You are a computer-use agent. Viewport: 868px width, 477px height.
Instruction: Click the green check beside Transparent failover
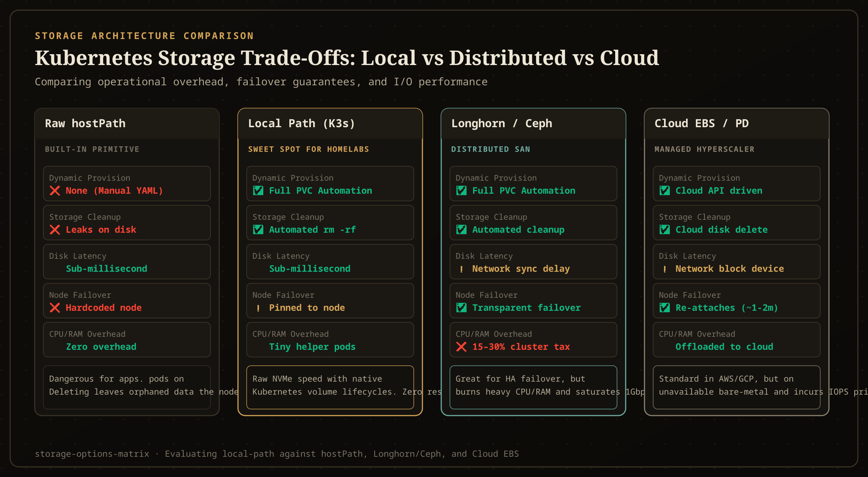[461, 308]
